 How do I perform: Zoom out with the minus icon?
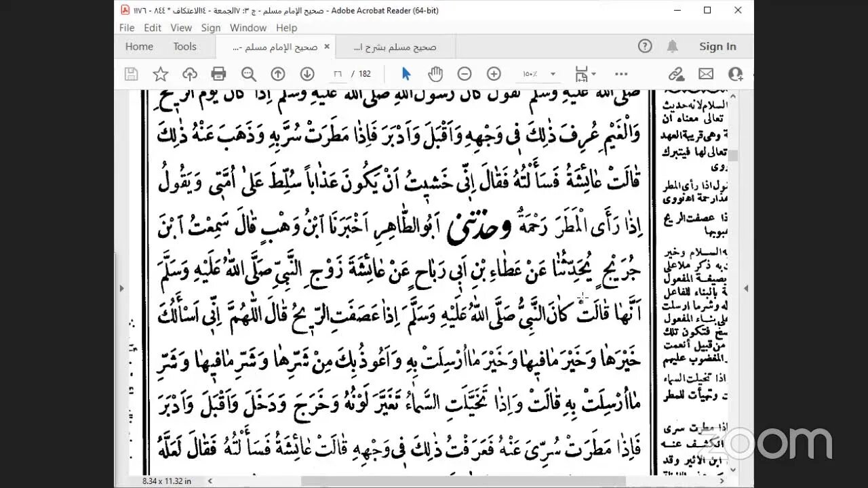point(465,74)
